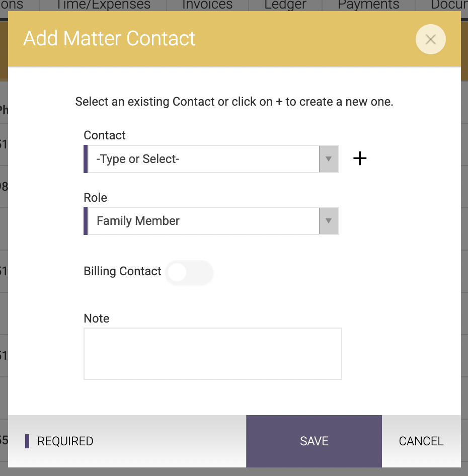The image size is (468, 476).
Task: Click the Role field label
Action: [x=96, y=198]
